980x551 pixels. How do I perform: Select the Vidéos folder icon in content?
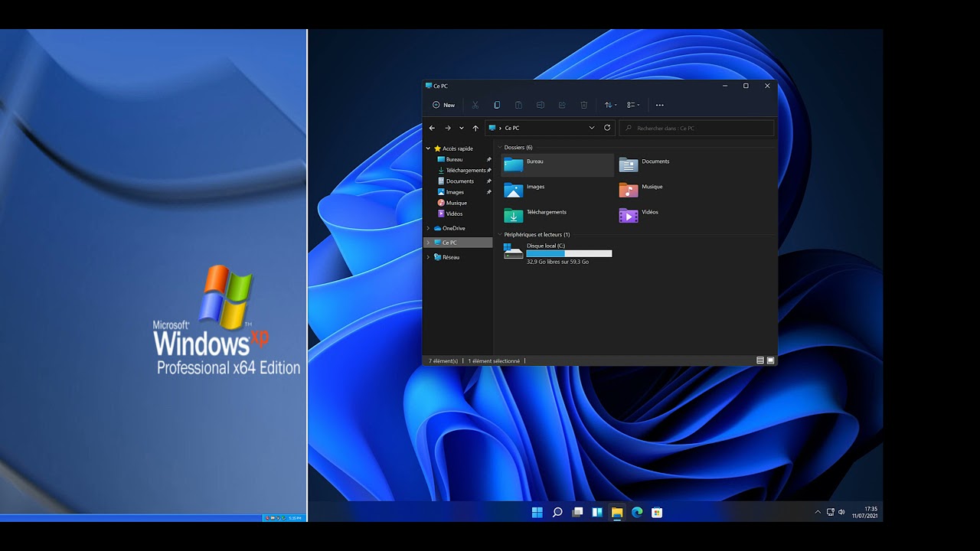pos(629,215)
